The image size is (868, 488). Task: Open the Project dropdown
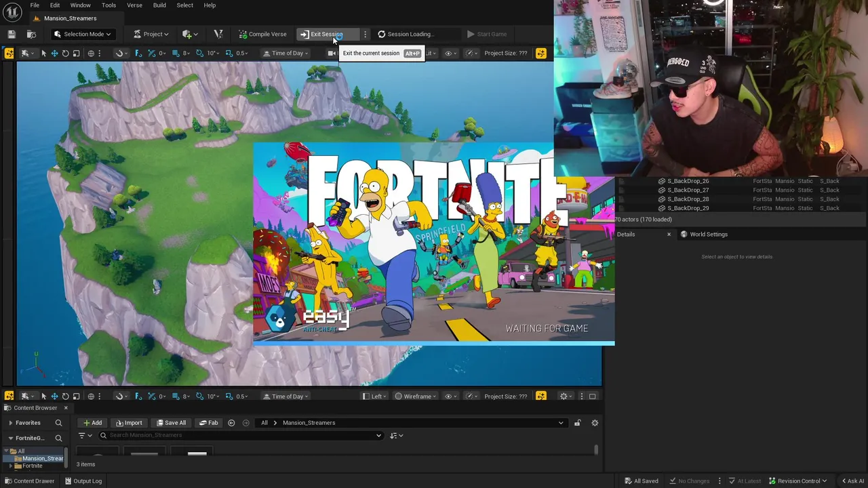click(x=151, y=34)
